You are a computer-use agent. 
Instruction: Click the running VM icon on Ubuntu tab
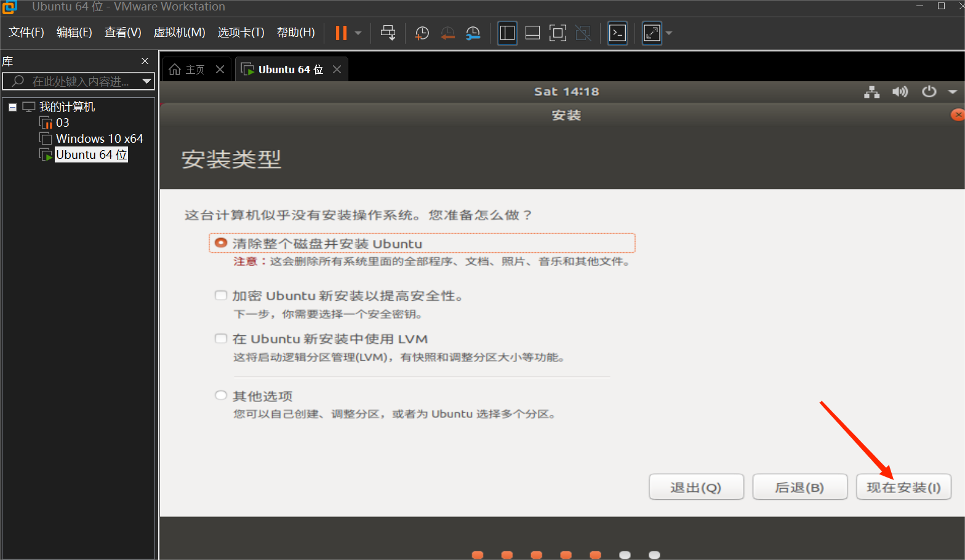pyautogui.click(x=247, y=70)
